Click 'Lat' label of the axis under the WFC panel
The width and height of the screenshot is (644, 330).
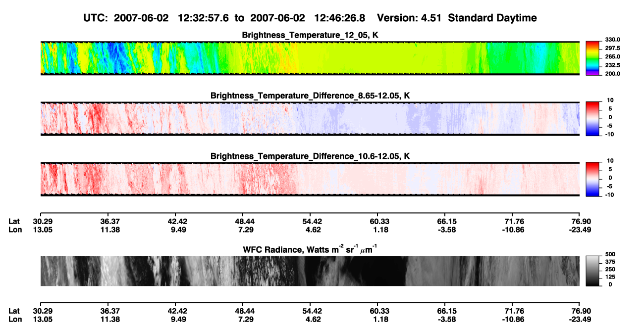[x=14, y=311]
